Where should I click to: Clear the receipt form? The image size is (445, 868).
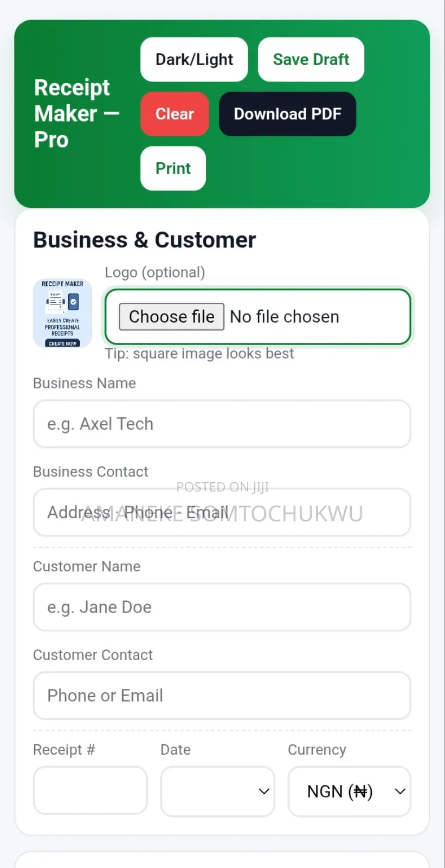(175, 114)
